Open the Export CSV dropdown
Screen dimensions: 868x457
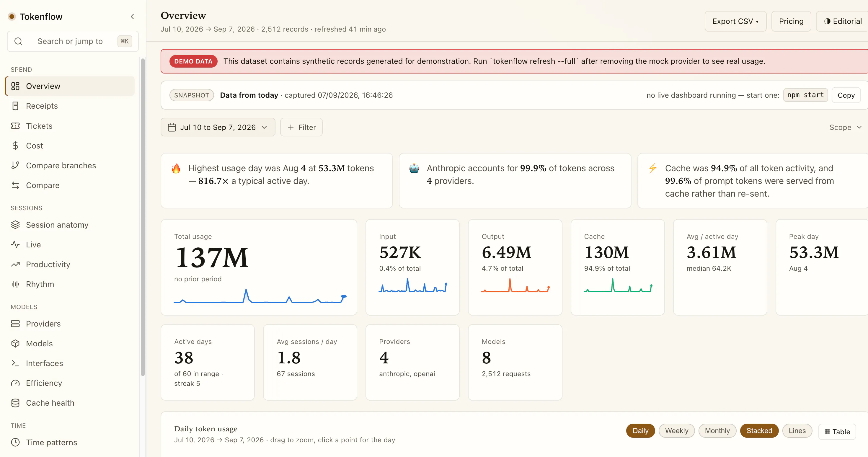[x=735, y=21]
